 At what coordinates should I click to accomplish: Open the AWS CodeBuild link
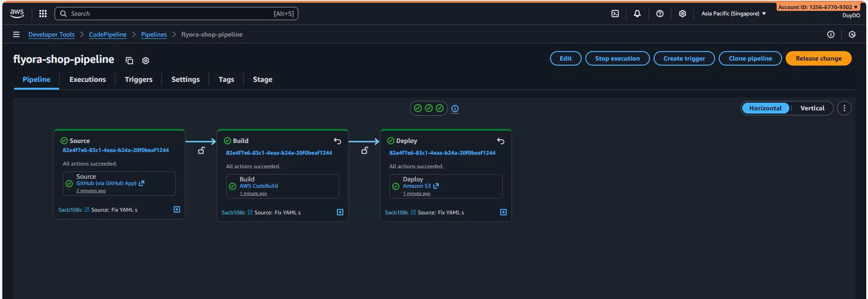point(259,186)
